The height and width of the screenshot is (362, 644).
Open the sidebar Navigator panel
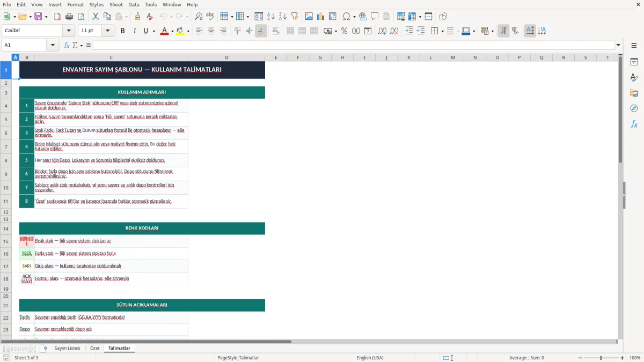point(634,108)
